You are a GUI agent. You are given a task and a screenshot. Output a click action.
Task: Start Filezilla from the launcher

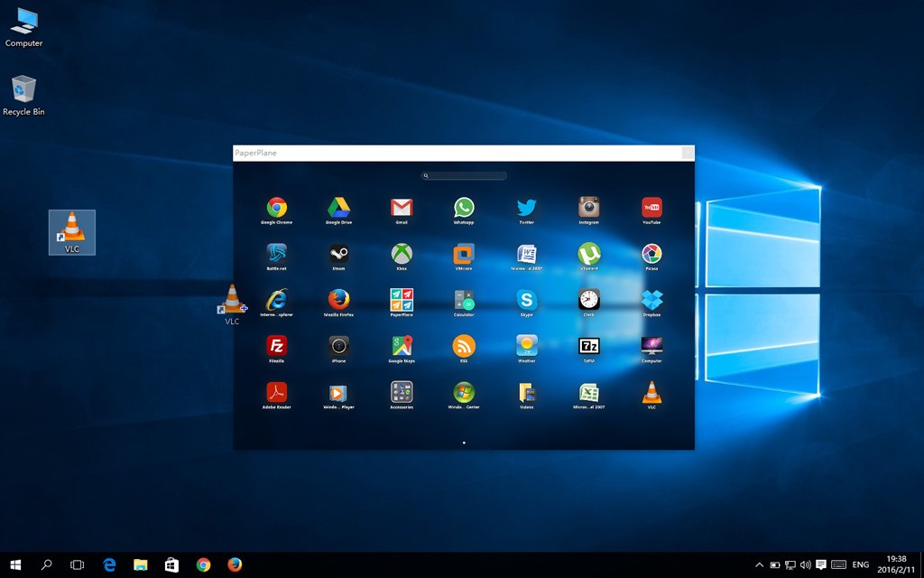pos(276,346)
